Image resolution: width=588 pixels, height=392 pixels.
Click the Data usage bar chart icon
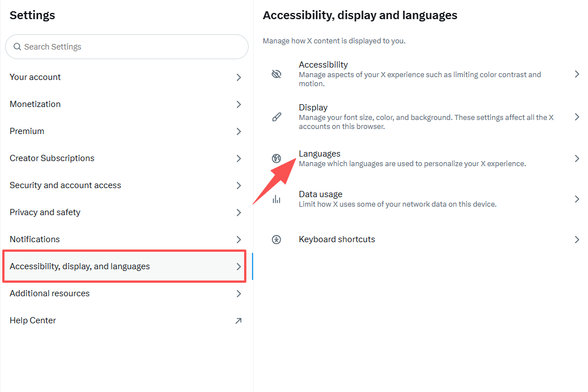tap(276, 199)
